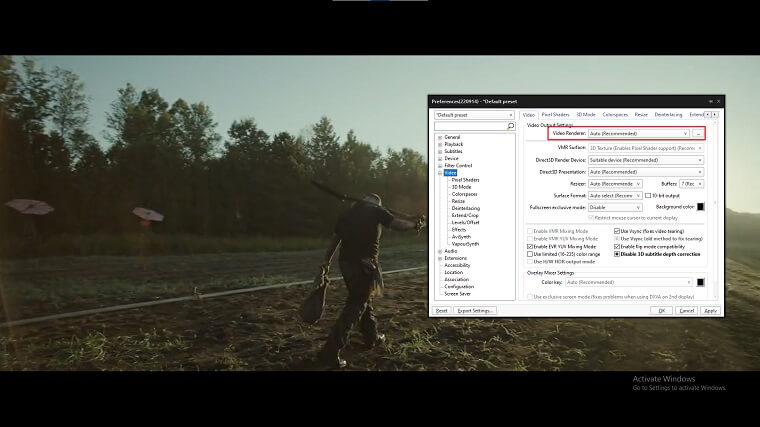Viewport: 760px width, 427px height.
Task: Expand the General tree node
Action: [440, 138]
